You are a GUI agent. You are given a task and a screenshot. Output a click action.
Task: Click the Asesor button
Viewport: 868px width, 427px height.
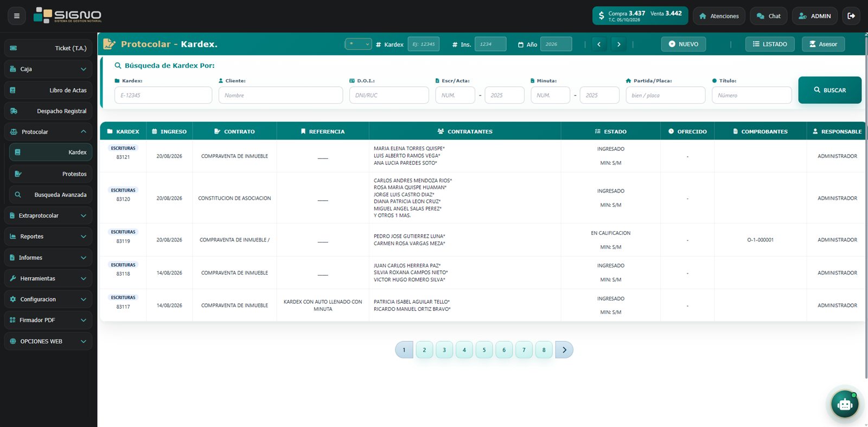[823, 44]
